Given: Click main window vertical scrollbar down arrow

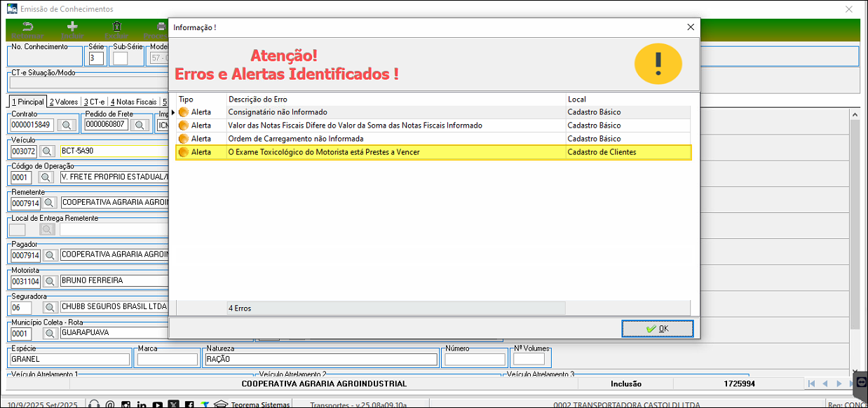Looking at the screenshot, I should [855, 372].
